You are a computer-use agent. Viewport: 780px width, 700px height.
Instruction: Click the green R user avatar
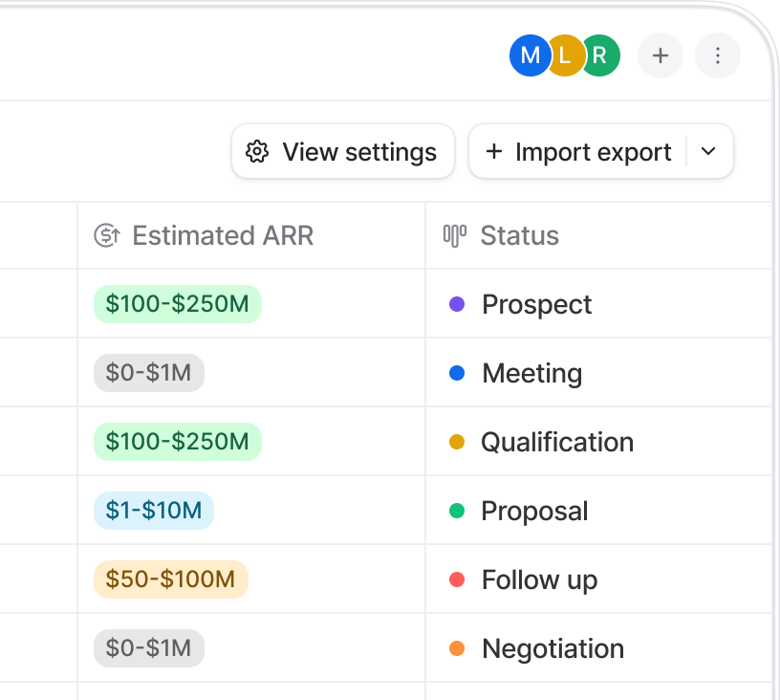point(601,55)
